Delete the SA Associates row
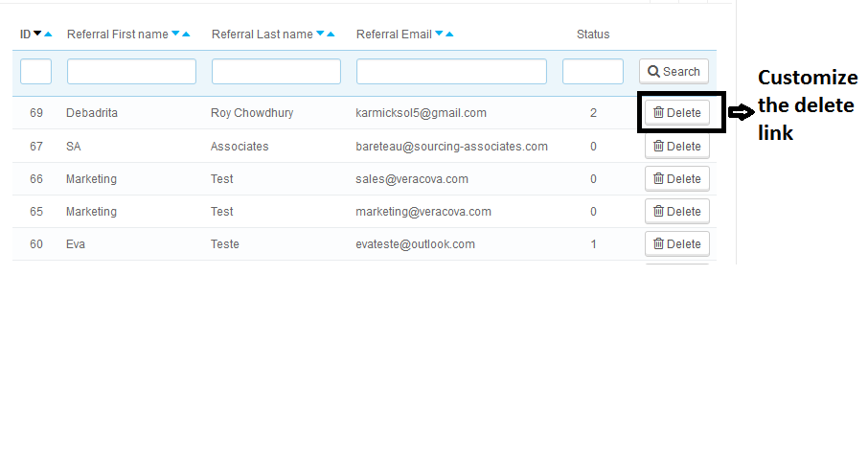The image size is (868, 460). (x=677, y=146)
